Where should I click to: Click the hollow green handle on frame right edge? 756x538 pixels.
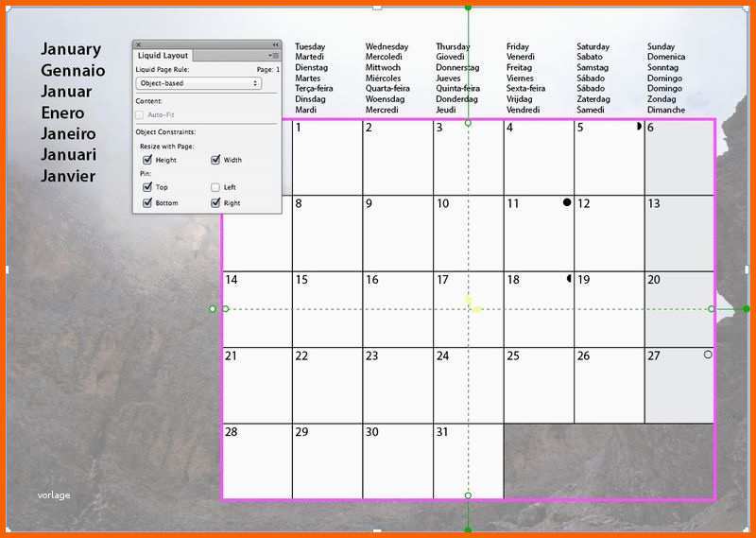pos(712,309)
